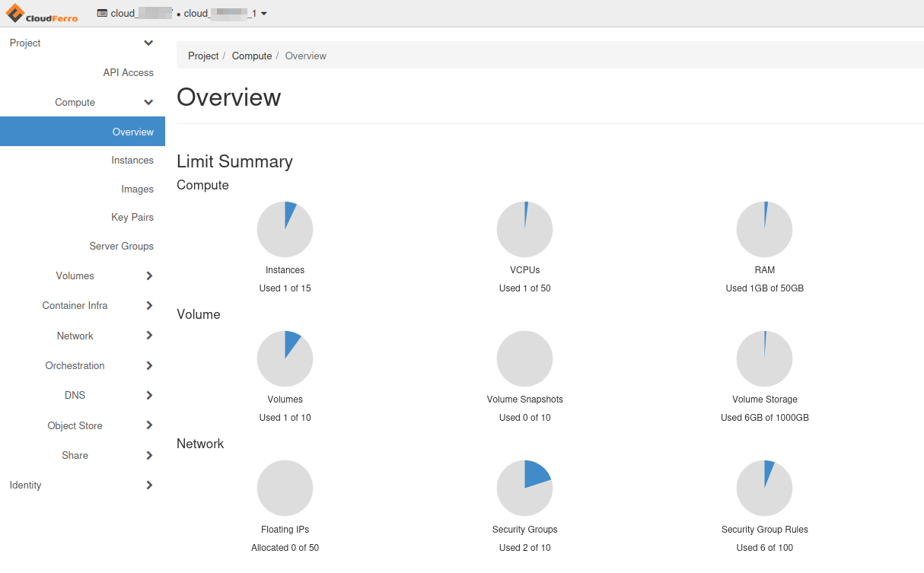
Task: Expand the Object Store chevron
Action: 149,425
